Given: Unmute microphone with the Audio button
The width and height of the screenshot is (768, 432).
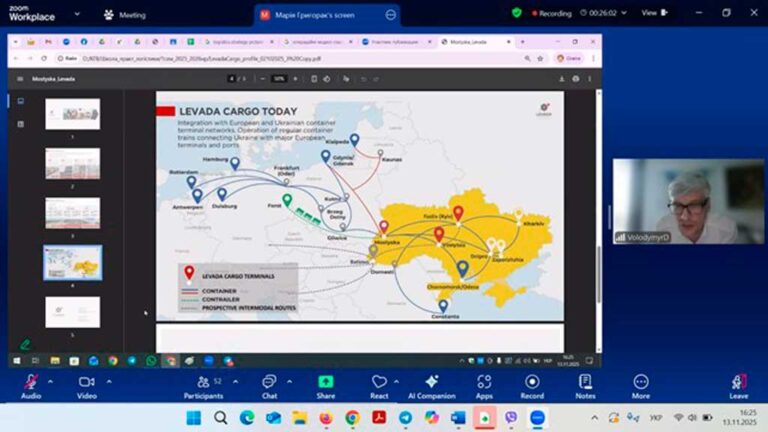Looking at the screenshot, I should point(31,384).
